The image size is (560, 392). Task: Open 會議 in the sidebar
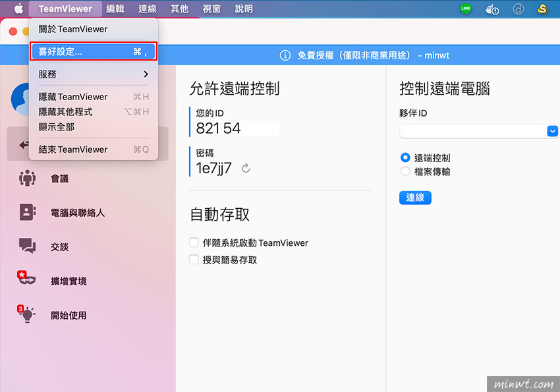tap(59, 179)
